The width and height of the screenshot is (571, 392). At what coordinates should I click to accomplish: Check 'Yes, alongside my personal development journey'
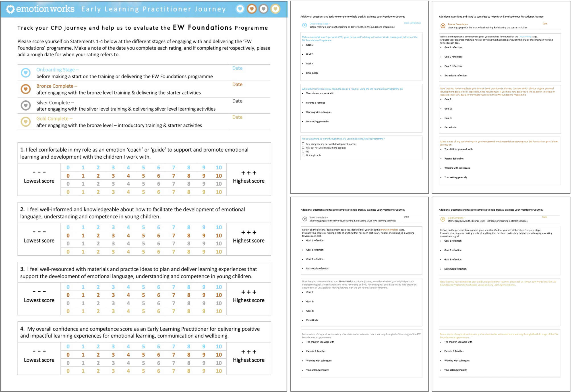(303, 144)
